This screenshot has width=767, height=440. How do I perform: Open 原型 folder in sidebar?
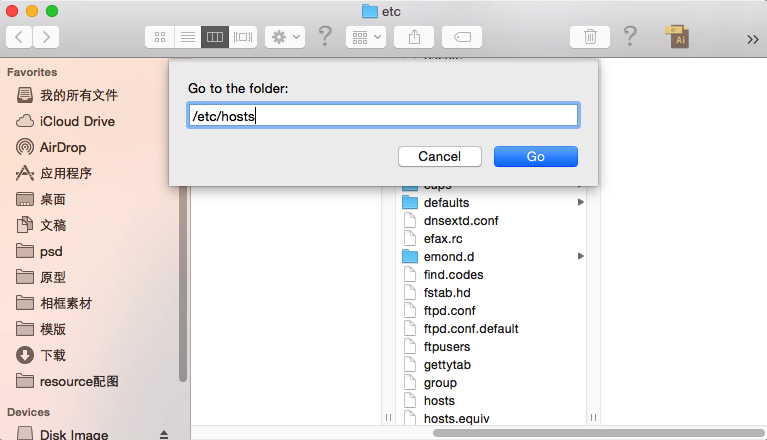[x=41, y=277]
